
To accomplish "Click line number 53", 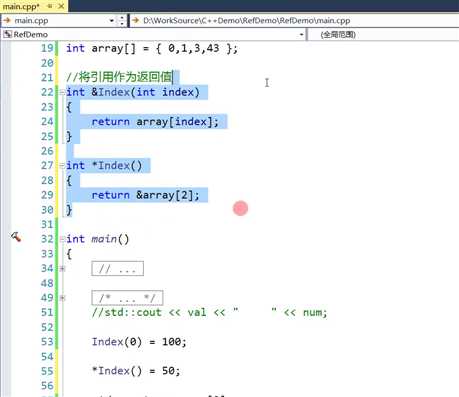I will [x=47, y=342].
